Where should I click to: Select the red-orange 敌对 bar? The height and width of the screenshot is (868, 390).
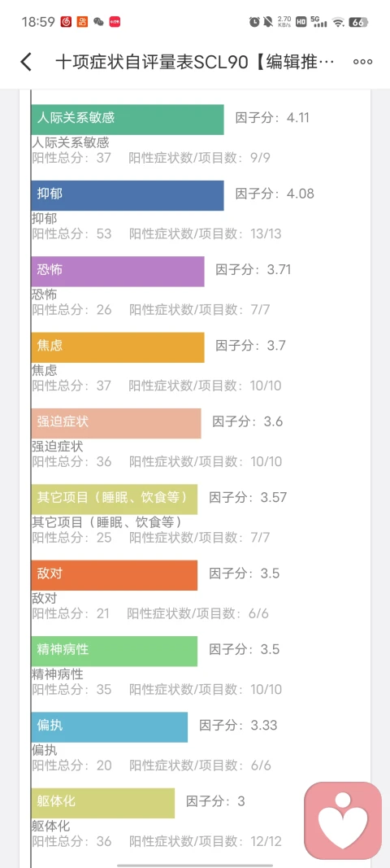(x=114, y=574)
